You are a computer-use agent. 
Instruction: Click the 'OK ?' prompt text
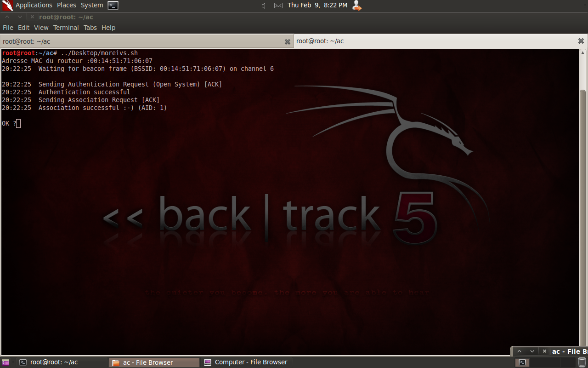[9, 123]
